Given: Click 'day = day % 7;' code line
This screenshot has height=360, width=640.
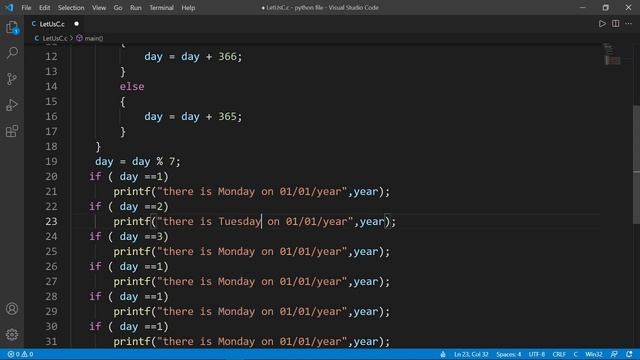Looking at the screenshot, I should point(138,162).
